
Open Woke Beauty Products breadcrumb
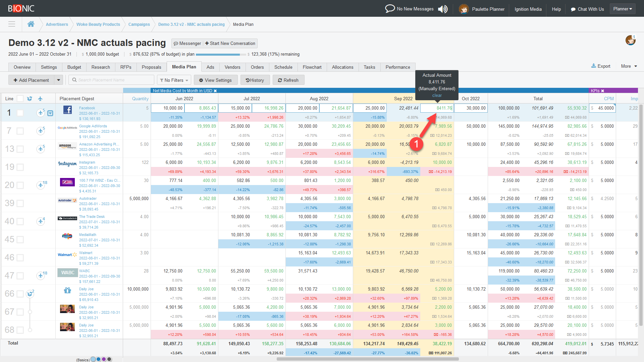pos(98,24)
